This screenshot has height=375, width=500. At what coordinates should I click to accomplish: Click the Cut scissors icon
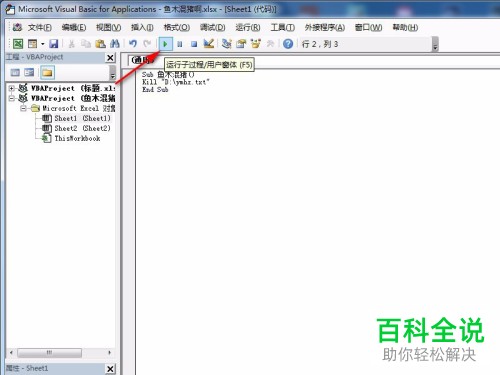point(71,44)
